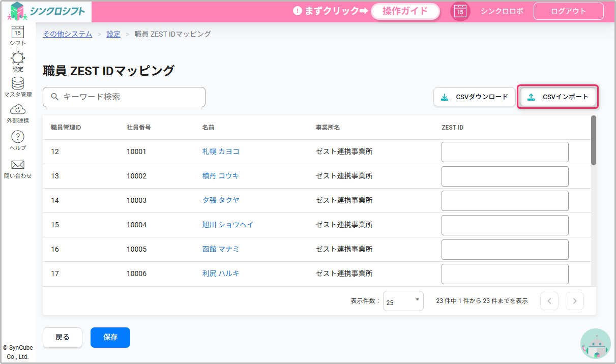Go to next page of table
This screenshot has width=616, height=364.
(575, 301)
